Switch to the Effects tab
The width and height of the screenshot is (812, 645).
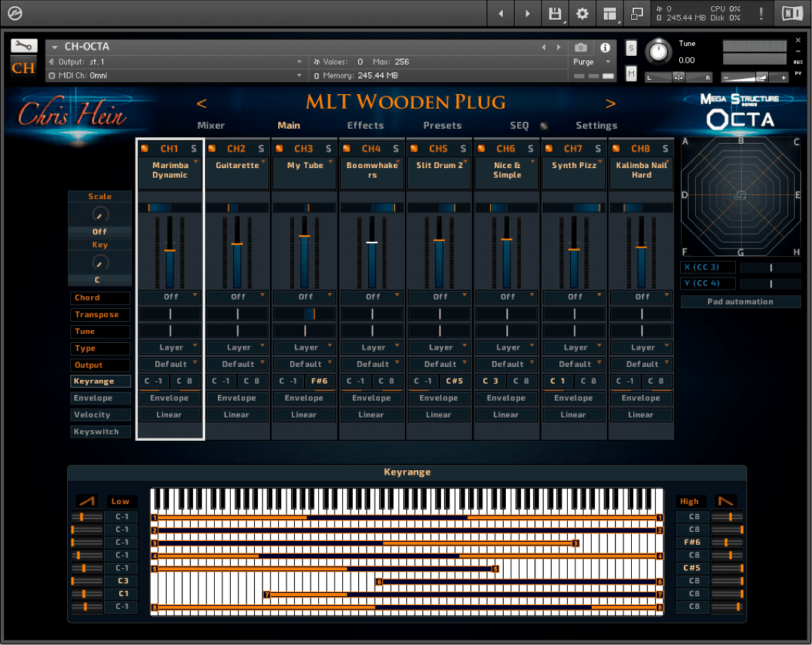coord(366,126)
